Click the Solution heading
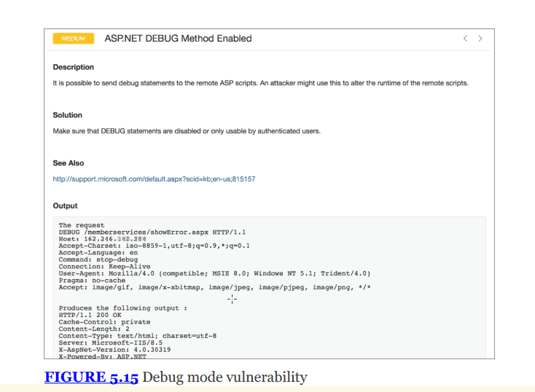 68,115
